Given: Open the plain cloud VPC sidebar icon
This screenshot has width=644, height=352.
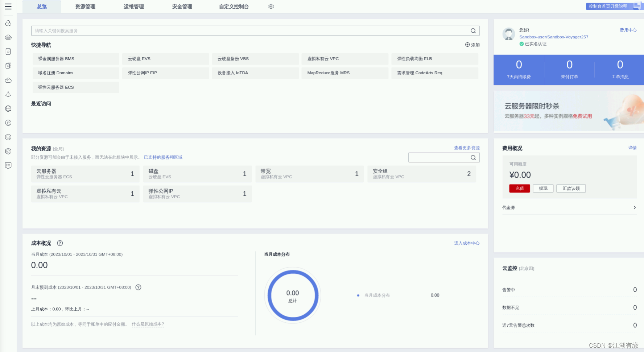Looking at the screenshot, I should pyautogui.click(x=8, y=80).
